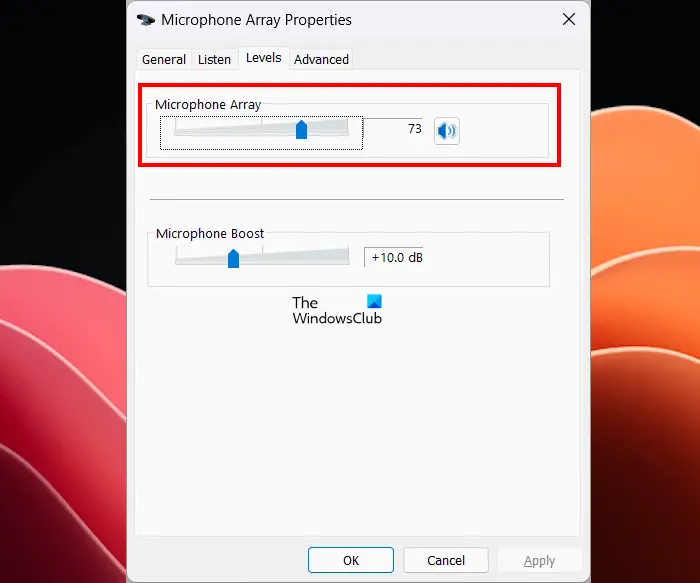
Task: Click the Microphone Boost group label
Action: (x=210, y=233)
